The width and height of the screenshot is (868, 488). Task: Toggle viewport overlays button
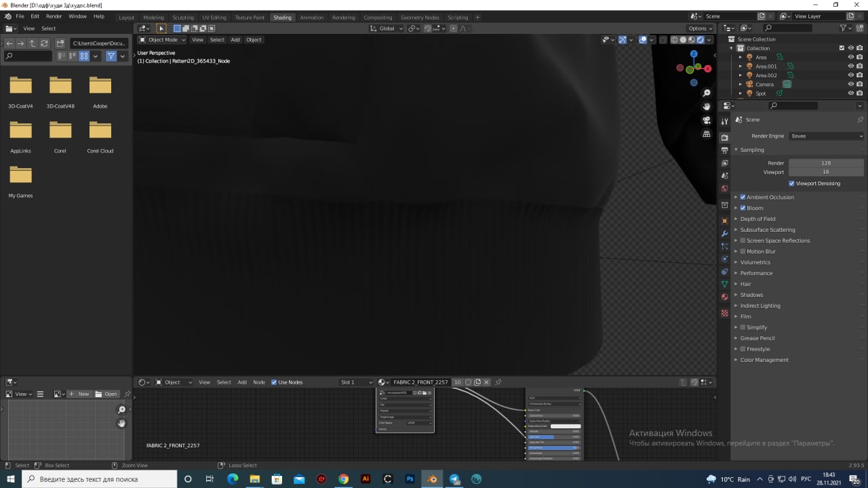642,40
